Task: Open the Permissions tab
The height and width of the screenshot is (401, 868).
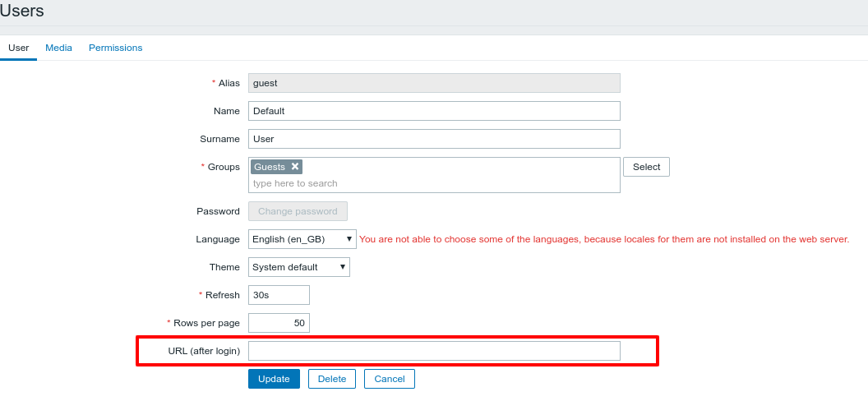Action: [x=115, y=48]
